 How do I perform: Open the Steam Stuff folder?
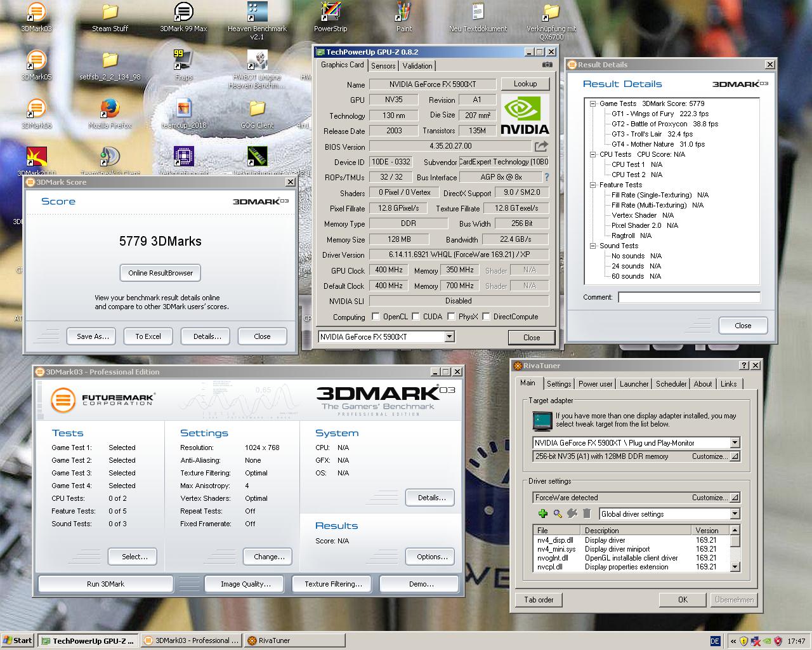pyautogui.click(x=110, y=17)
